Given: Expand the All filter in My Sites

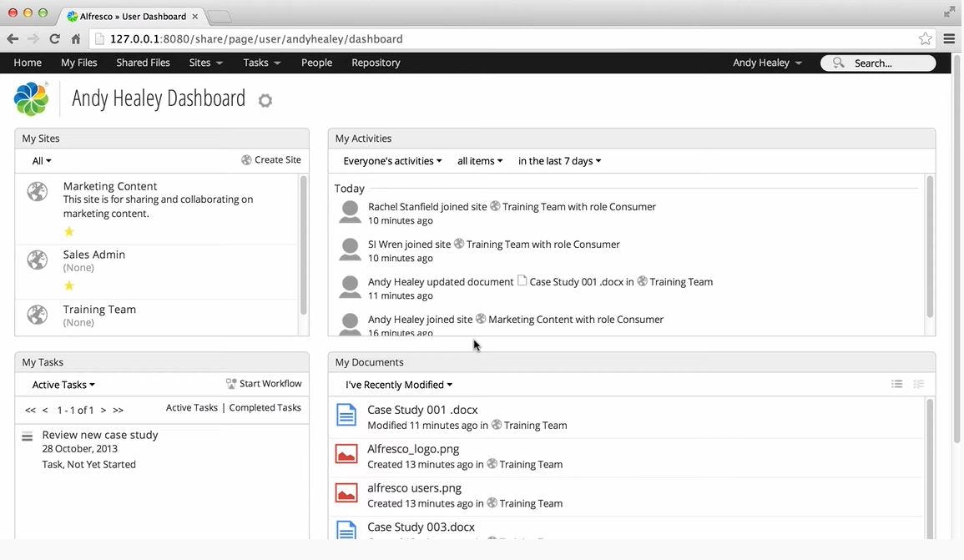Looking at the screenshot, I should [x=42, y=161].
